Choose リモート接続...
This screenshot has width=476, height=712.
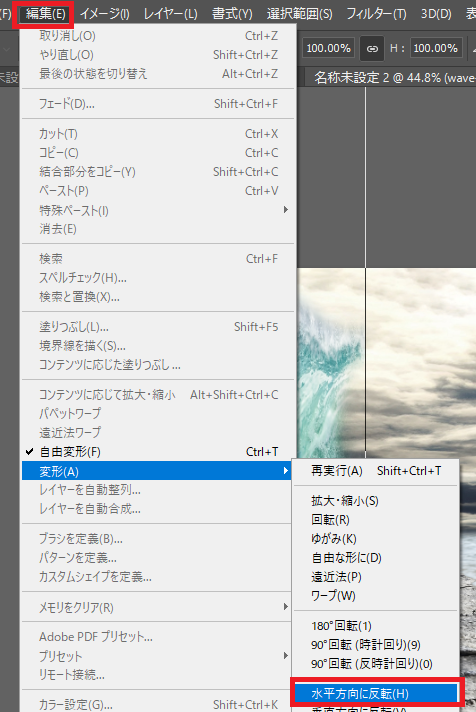pyautogui.click(x=157, y=675)
